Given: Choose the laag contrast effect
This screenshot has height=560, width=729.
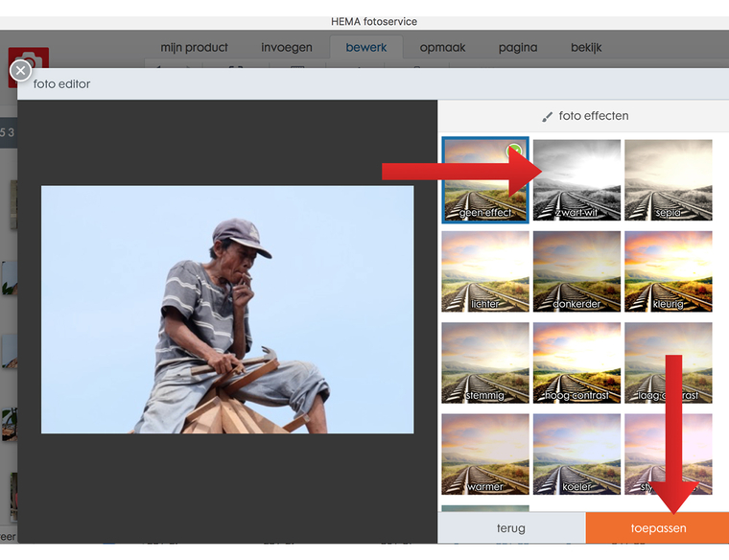Looking at the screenshot, I should pos(669,362).
